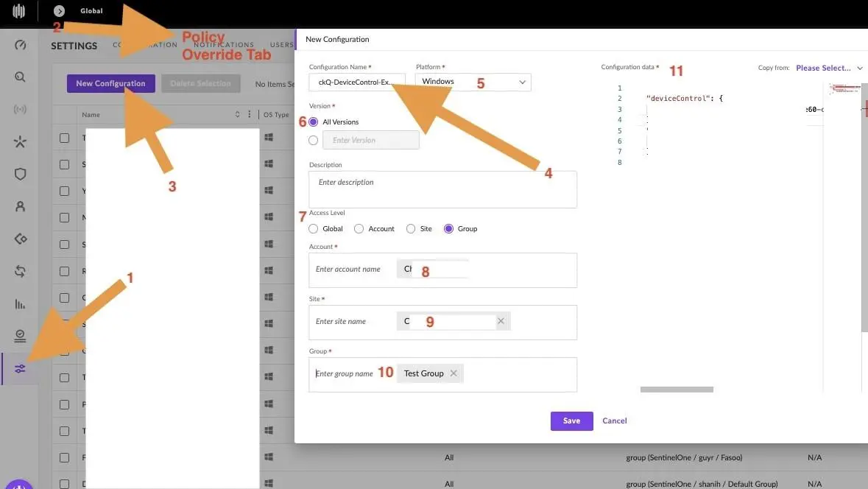Select the specific version radio button
Viewport: 868px width, 489px height.
tap(314, 141)
